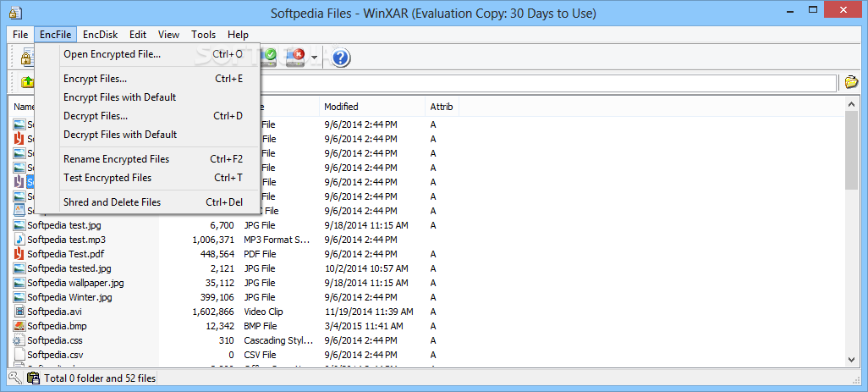Click into the path address input field
Viewport: 868px width, 392px height.
548,82
